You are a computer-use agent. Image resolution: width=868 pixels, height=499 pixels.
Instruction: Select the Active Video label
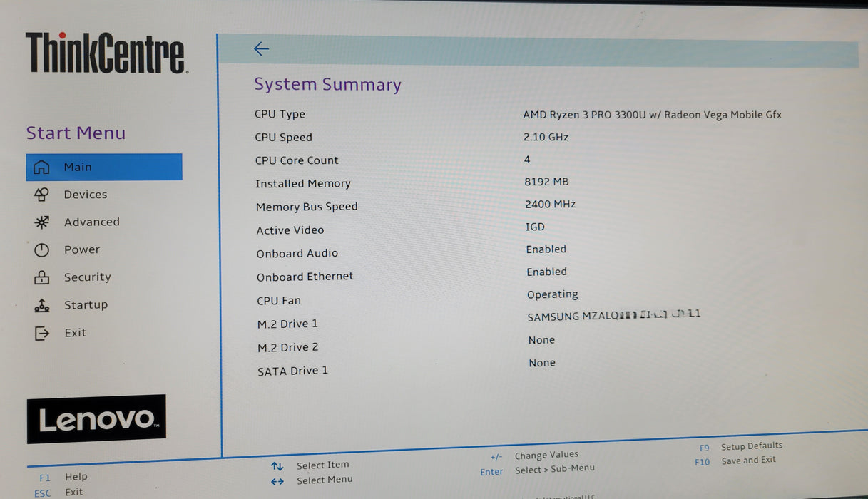(x=290, y=230)
